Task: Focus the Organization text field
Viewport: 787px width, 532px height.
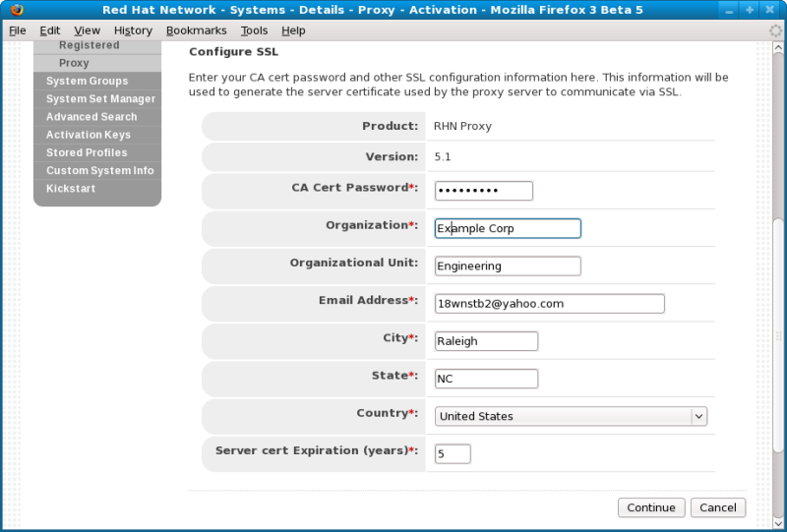Action: pos(508,228)
